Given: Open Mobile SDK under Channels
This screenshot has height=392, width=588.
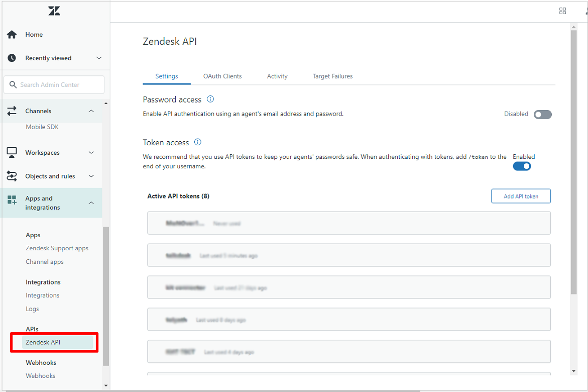Looking at the screenshot, I should coord(42,127).
